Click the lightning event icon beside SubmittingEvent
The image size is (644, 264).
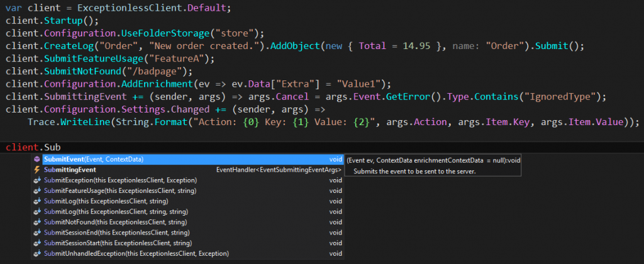coord(37,170)
